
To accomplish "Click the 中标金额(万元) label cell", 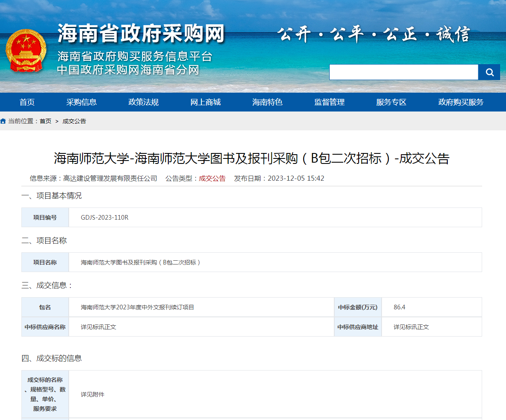I will [358, 307].
